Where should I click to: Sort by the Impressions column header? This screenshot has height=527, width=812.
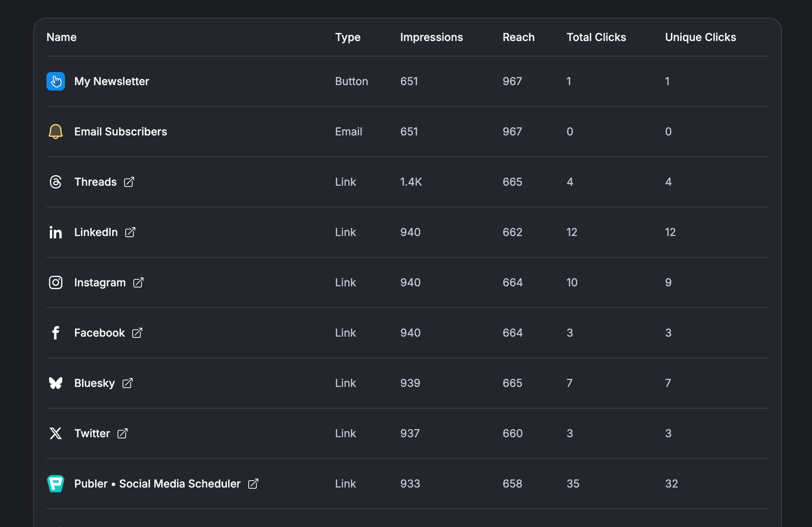[431, 37]
